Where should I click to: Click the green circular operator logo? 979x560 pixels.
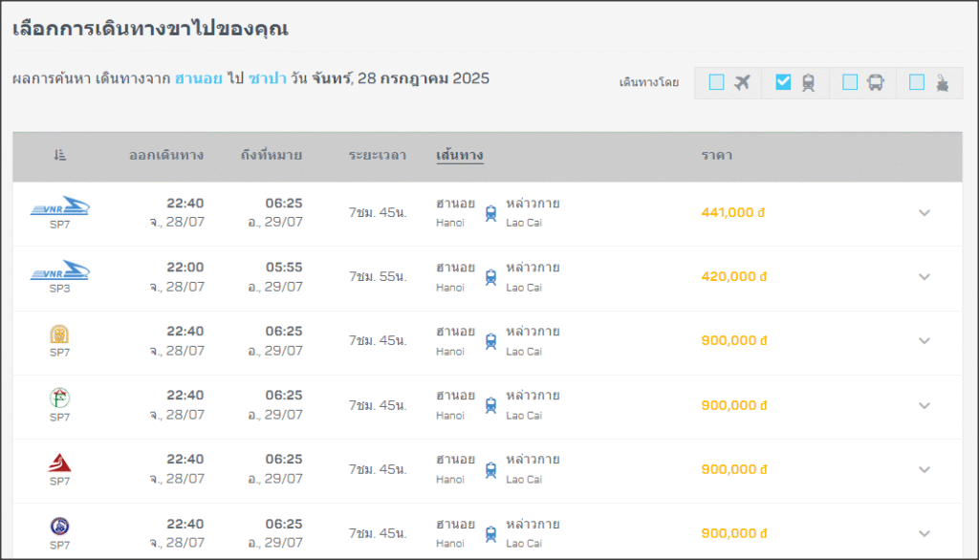coord(60,398)
